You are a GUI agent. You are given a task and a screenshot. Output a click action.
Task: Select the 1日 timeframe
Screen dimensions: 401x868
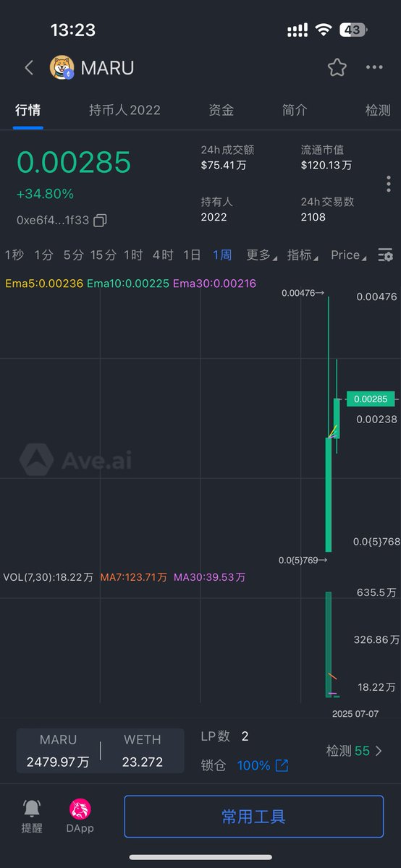point(192,255)
